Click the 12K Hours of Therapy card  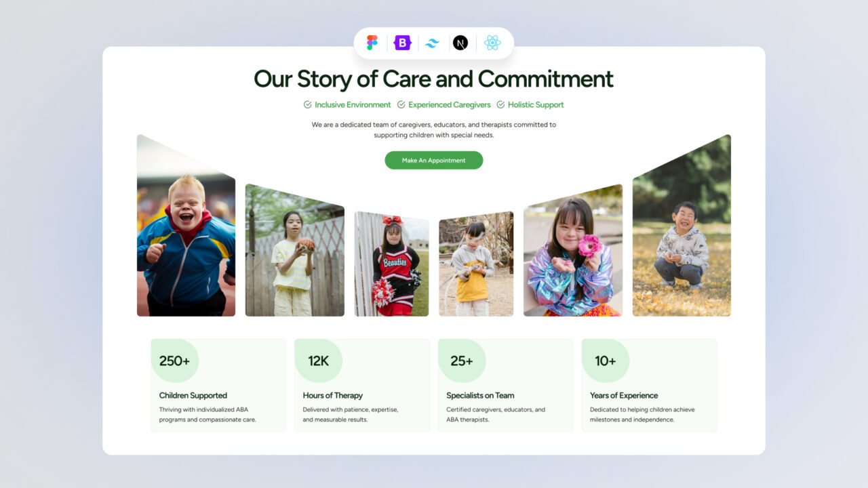point(362,385)
